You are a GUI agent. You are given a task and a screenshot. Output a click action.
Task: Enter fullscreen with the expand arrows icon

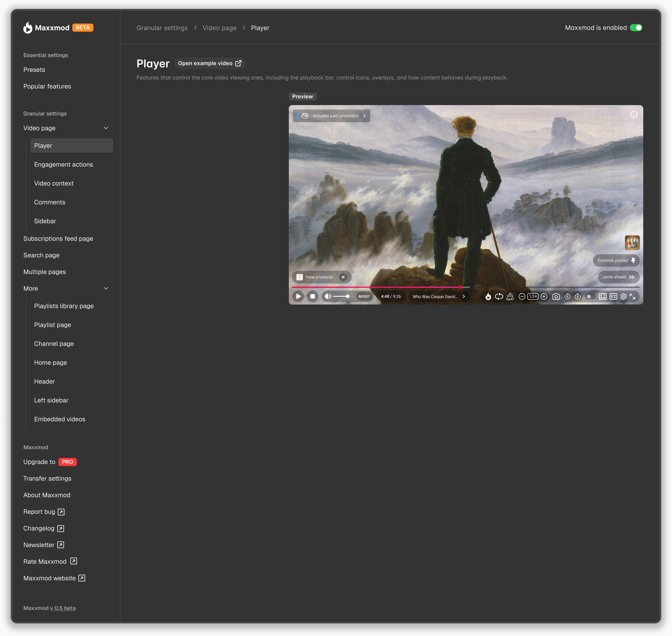tap(633, 296)
